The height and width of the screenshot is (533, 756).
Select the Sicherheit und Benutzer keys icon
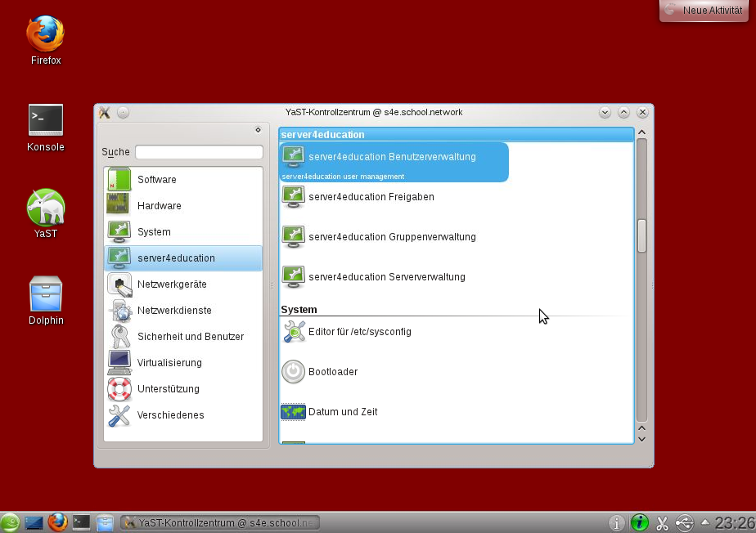(119, 336)
